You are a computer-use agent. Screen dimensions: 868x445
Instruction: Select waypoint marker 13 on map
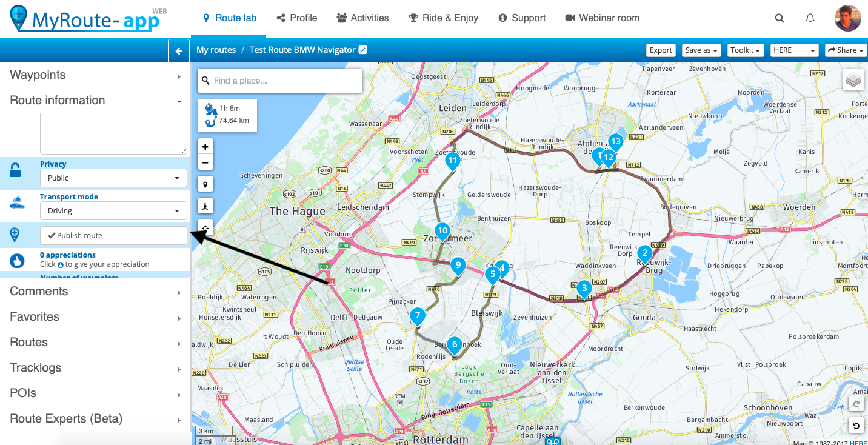[615, 143]
